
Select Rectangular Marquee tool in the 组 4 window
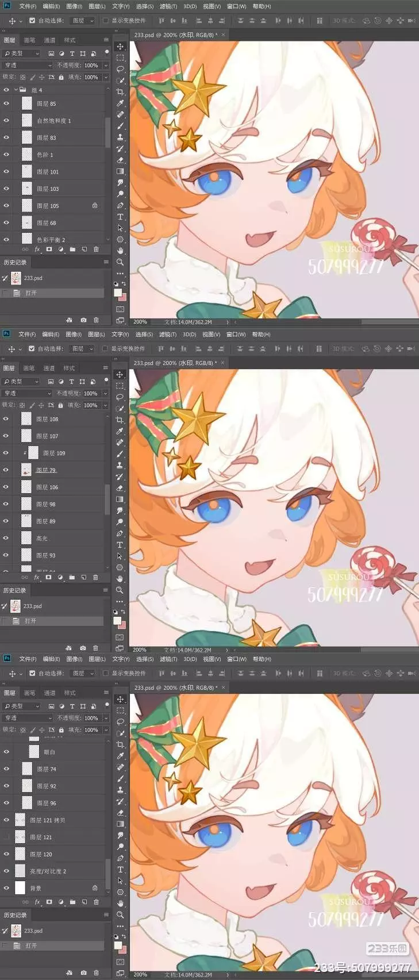tap(120, 58)
